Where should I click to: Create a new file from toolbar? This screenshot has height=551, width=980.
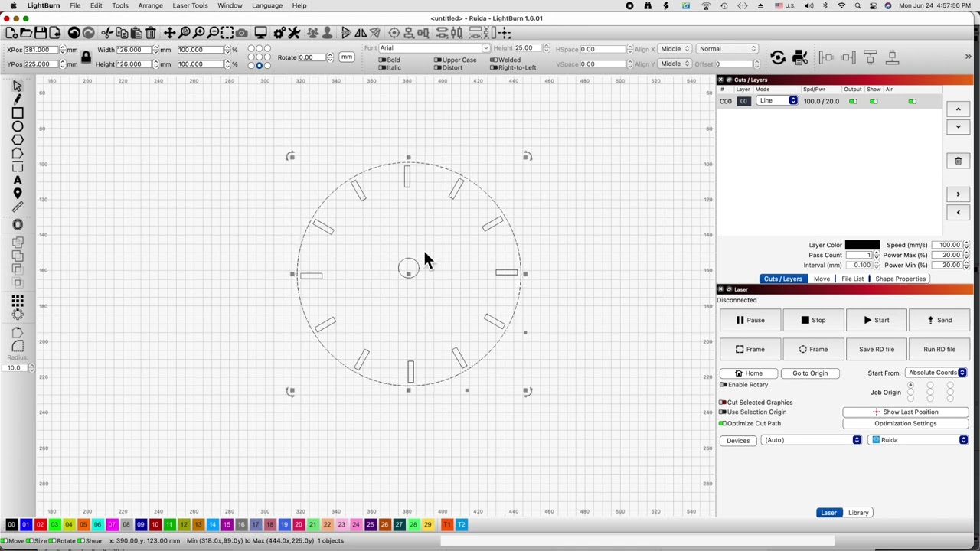point(11,33)
